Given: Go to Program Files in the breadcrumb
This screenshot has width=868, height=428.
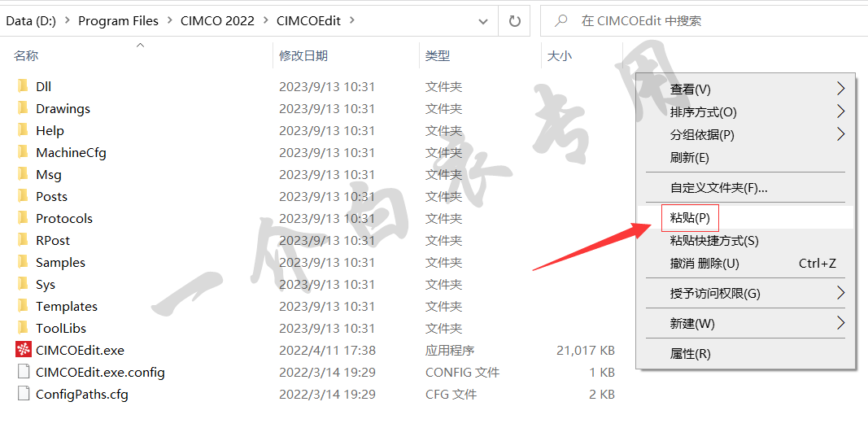Looking at the screenshot, I should [x=118, y=21].
